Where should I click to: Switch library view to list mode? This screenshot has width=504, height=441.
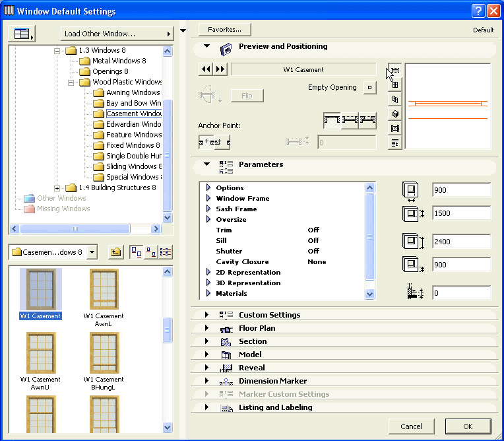click(166, 252)
